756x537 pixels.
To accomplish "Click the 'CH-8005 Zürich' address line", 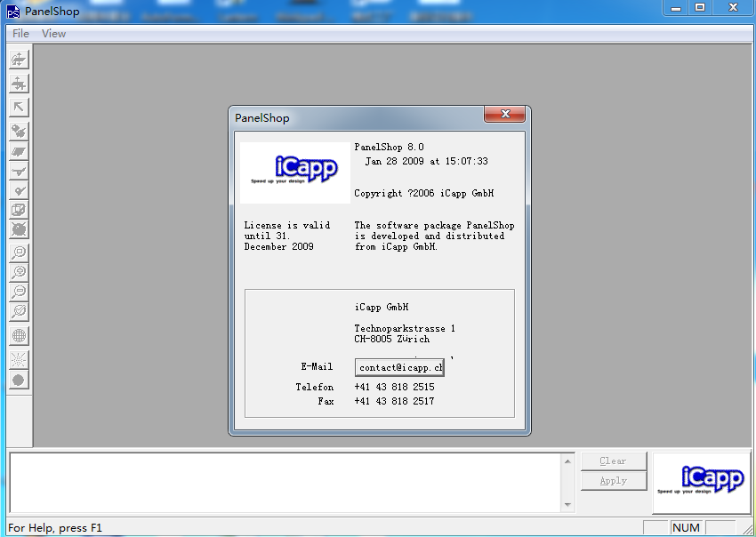I will click(391, 339).
